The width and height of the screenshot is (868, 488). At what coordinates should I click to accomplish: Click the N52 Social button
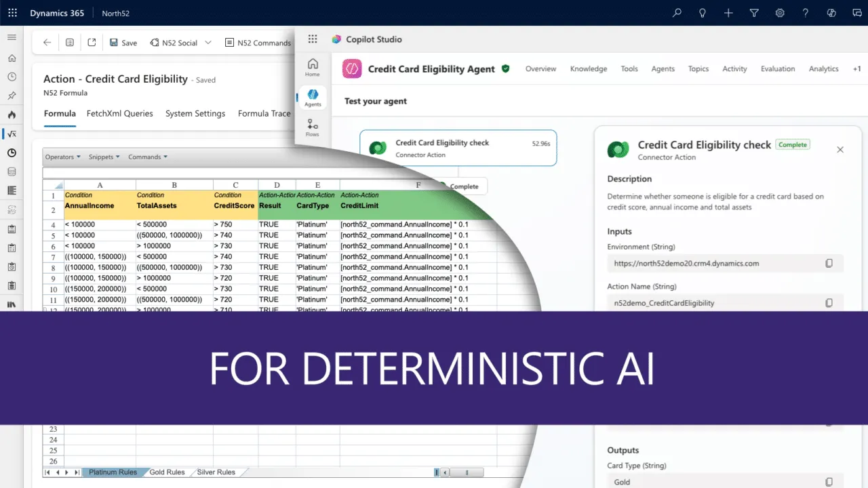(174, 43)
